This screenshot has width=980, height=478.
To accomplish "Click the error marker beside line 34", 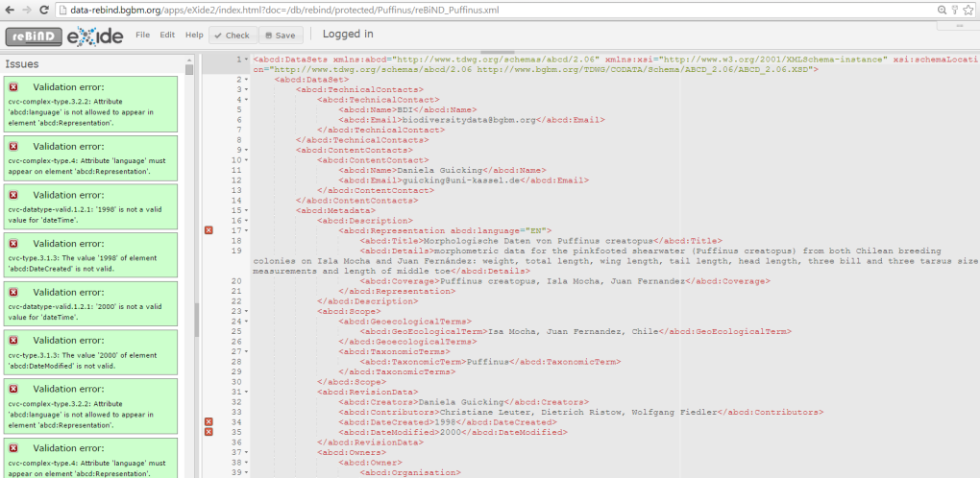I will coord(208,421).
